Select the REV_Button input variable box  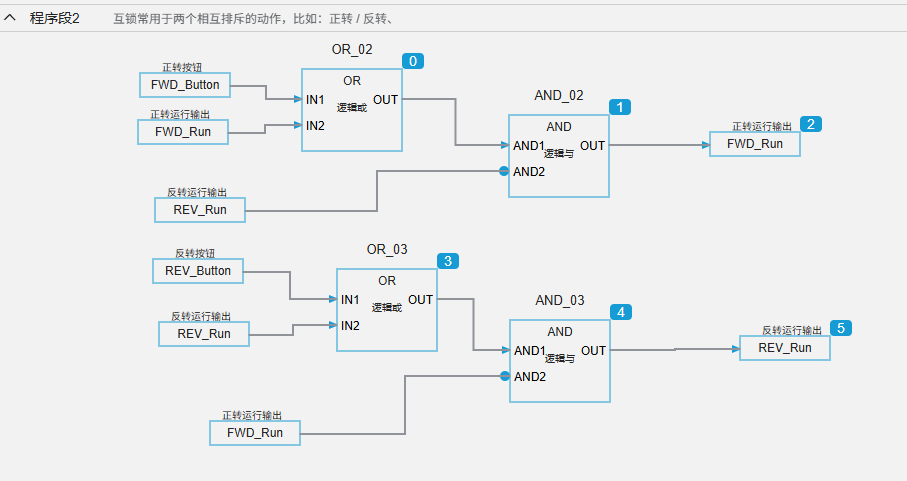click(x=197, y=271)
